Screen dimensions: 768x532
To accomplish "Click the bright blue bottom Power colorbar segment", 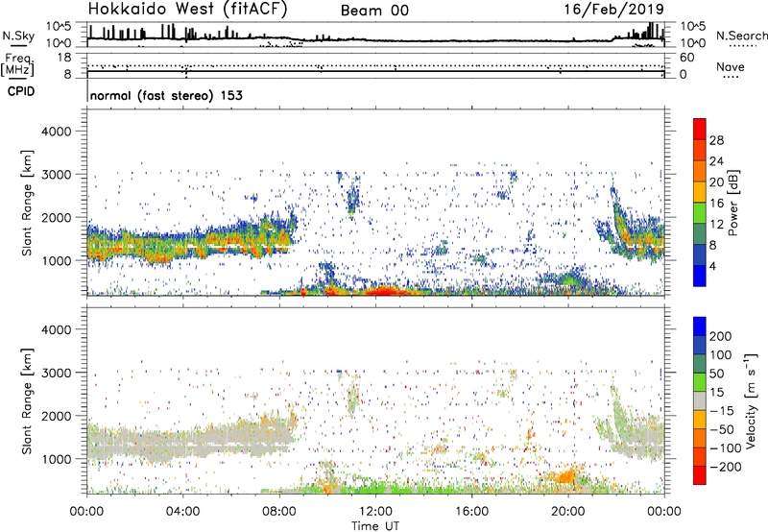I will [x=700, y=276].
